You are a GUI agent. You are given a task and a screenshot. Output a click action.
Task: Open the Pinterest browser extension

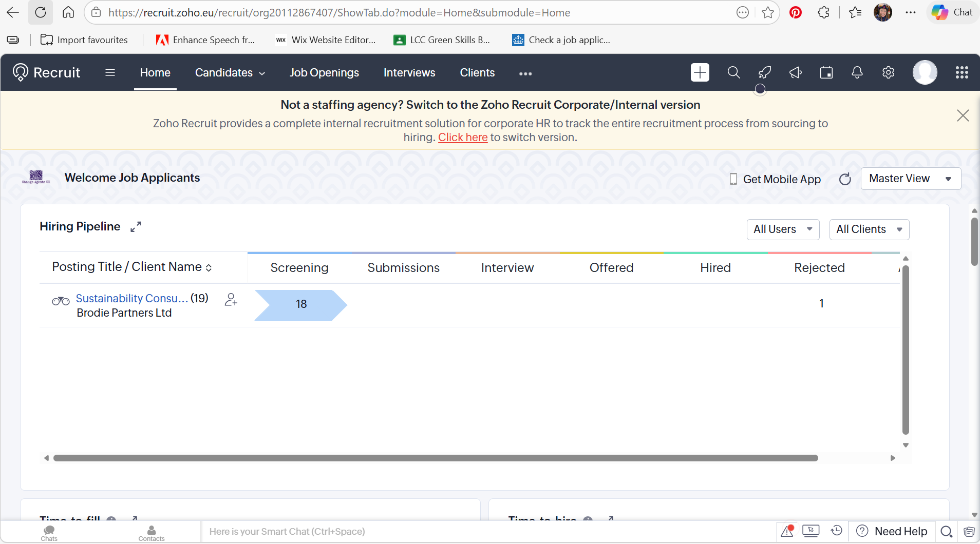[x=796, y=12]
